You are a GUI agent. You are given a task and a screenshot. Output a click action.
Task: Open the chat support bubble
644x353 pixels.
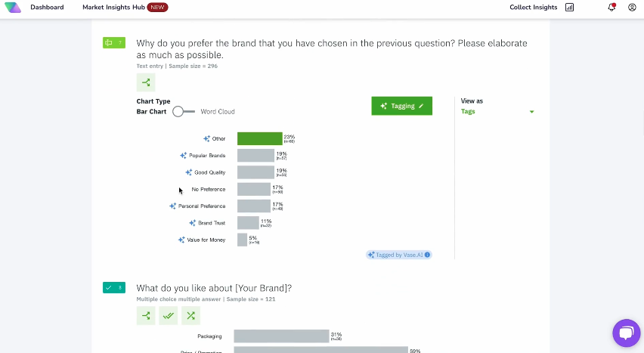[x=626, y=333]
